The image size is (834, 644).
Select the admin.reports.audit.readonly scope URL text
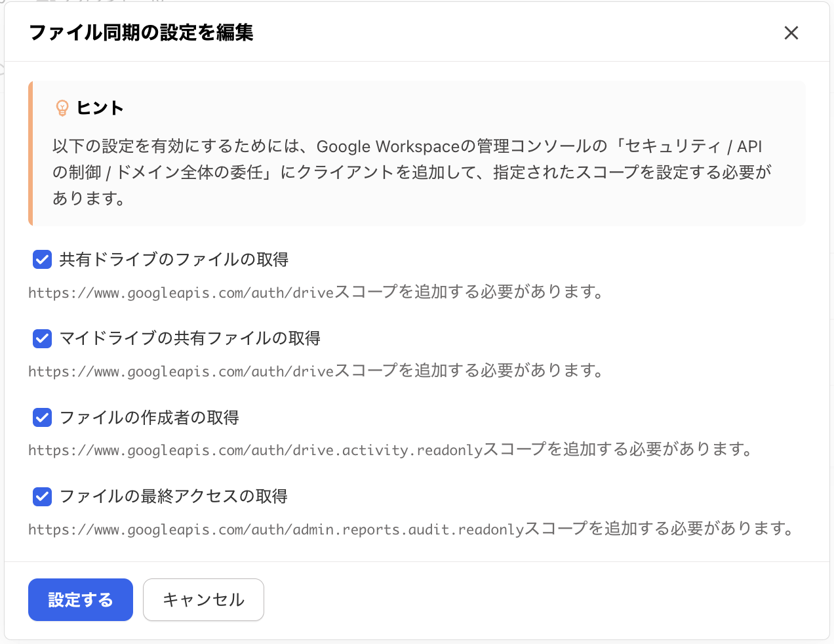pos(276,529)
